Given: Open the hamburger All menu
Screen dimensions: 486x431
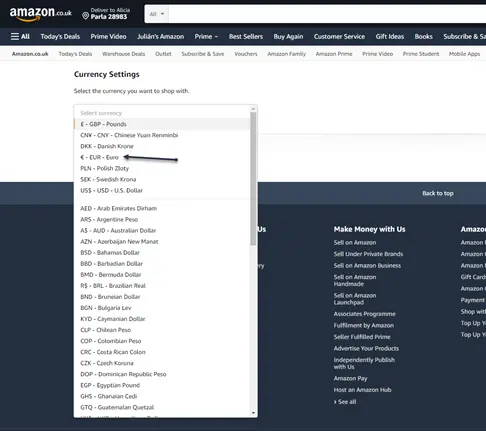Looking at the screenshot, I should click(20, 36).
